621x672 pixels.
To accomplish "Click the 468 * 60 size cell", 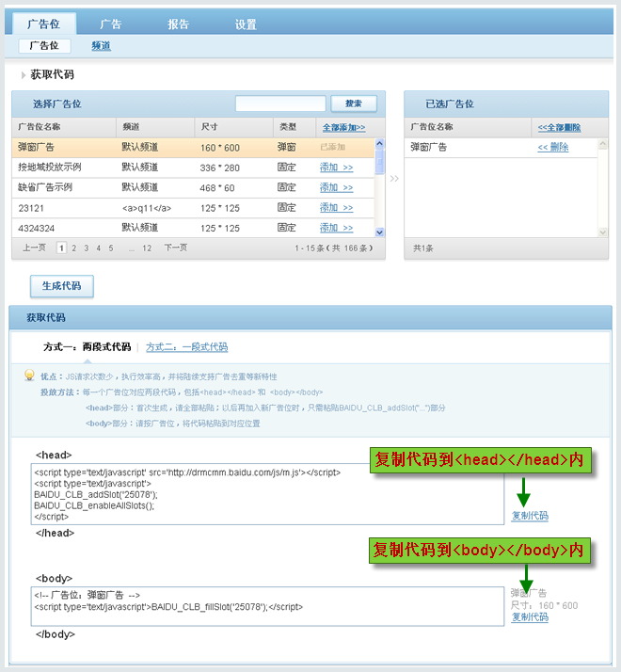I will tap(216, 187).
